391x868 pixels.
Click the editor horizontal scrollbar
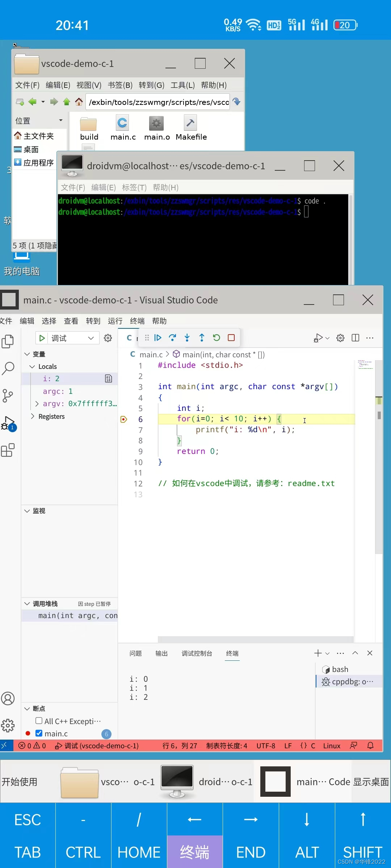tap(256, 639)
